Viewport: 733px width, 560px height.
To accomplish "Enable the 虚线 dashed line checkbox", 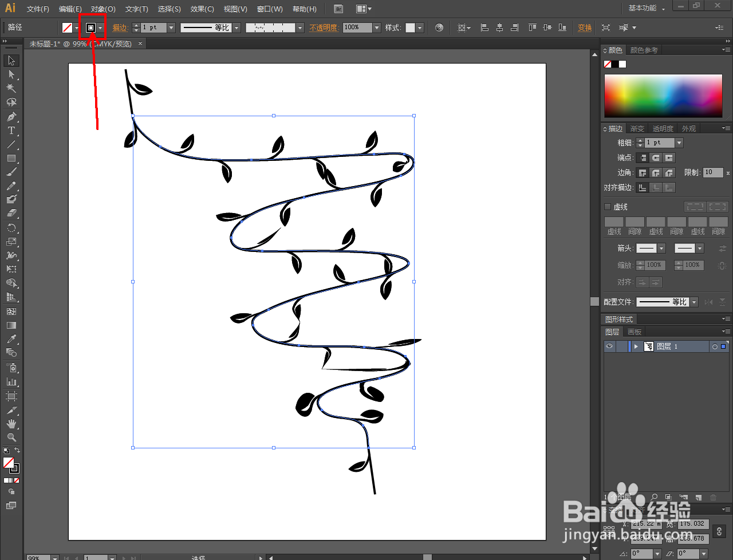I will tap(608, 207).
